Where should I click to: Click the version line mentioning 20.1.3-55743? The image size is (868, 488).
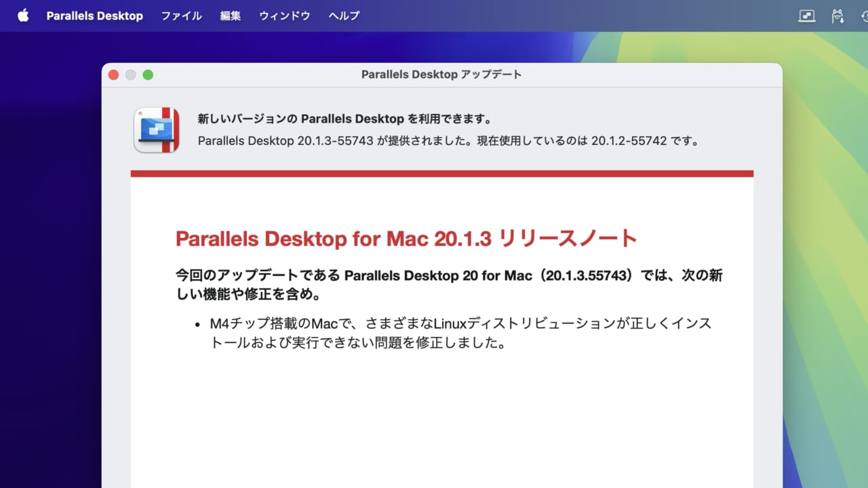tap(448, 141)
